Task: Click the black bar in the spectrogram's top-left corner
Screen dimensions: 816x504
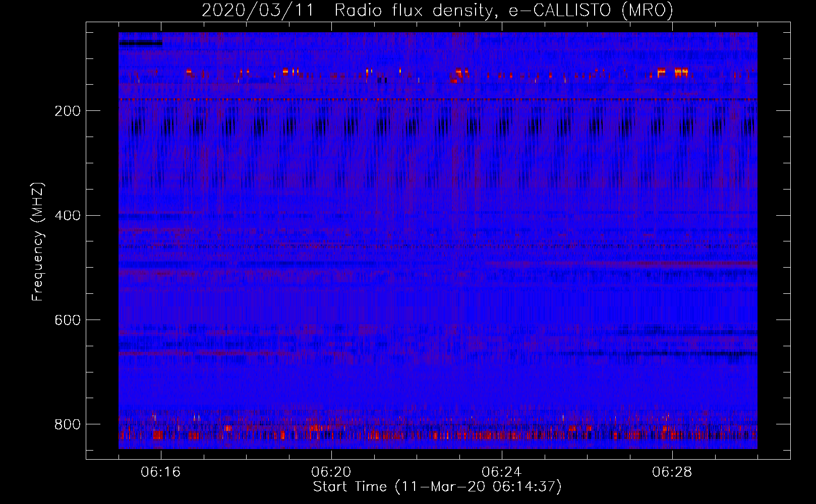Action: tap(141, 43)
